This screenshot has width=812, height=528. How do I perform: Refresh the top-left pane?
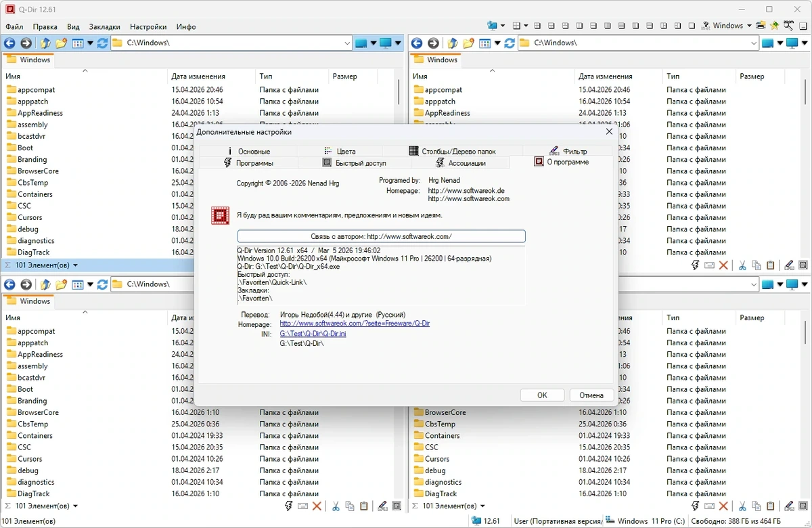[102, 43]
